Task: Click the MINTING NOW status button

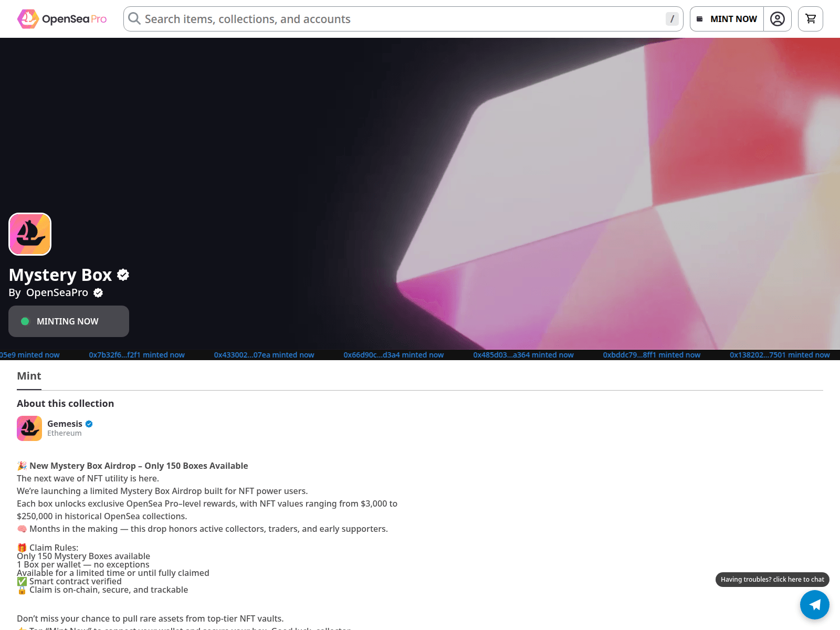Action: point(69,321)
